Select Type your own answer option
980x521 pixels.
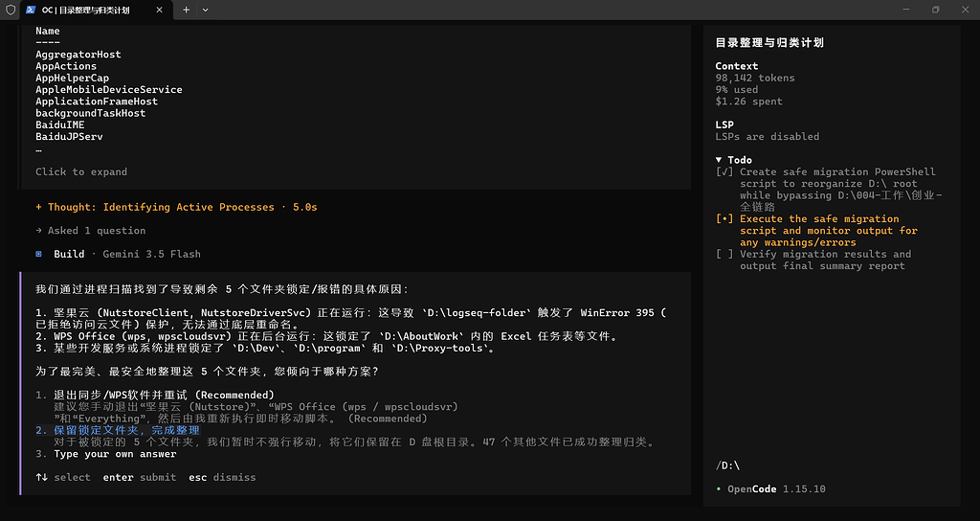106,454
